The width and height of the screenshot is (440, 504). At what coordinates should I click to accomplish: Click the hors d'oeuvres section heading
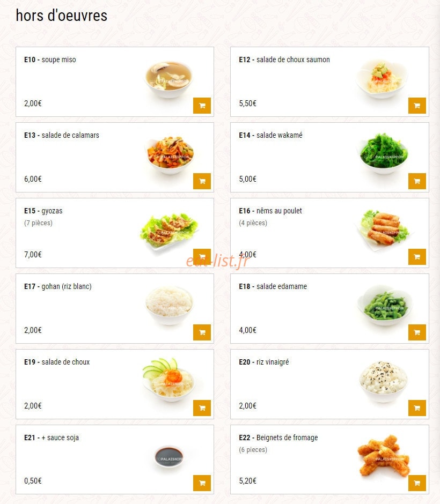pyautogui.click(x=61, y=16)
